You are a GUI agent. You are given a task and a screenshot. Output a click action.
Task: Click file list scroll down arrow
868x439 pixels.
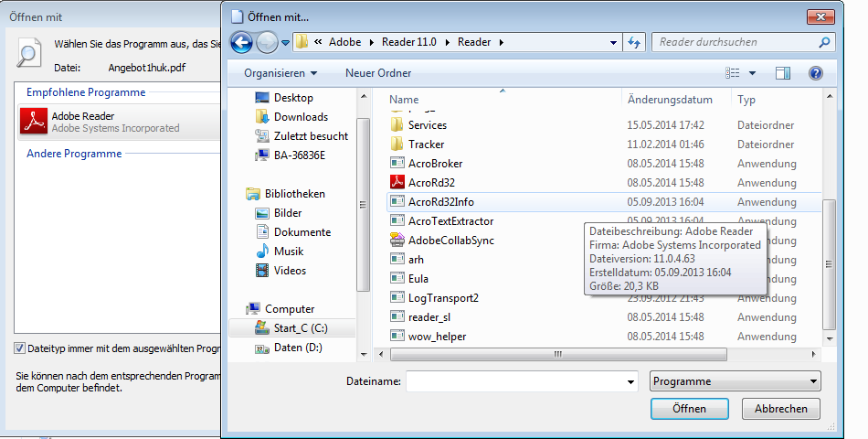coord(830,338)
